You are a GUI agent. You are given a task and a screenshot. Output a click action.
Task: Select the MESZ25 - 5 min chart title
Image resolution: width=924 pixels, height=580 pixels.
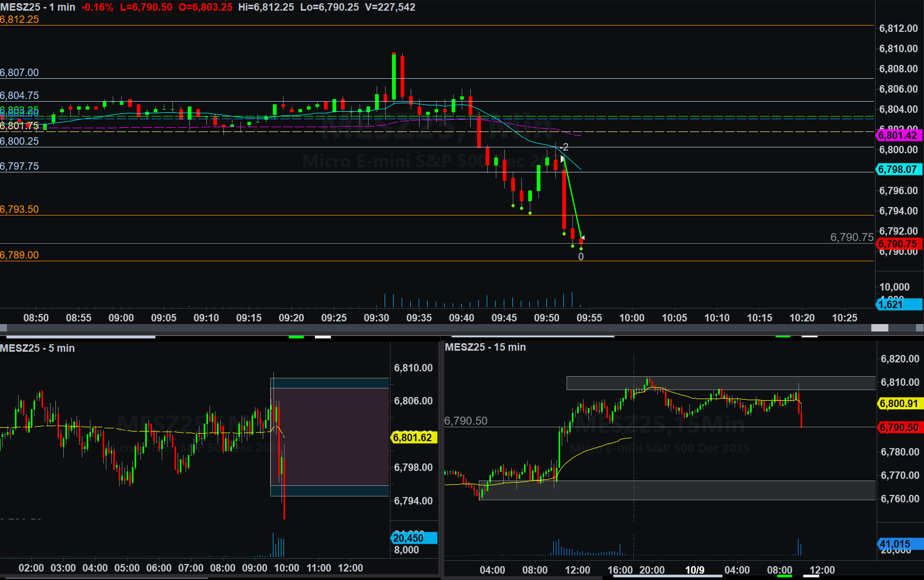pyautogui.click(x=37, y=349)
